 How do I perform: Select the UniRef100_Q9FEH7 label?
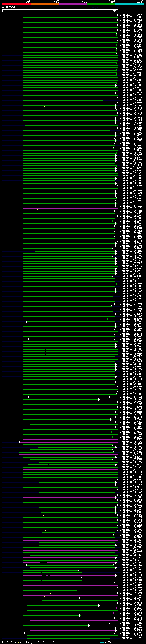click(131, 103)
